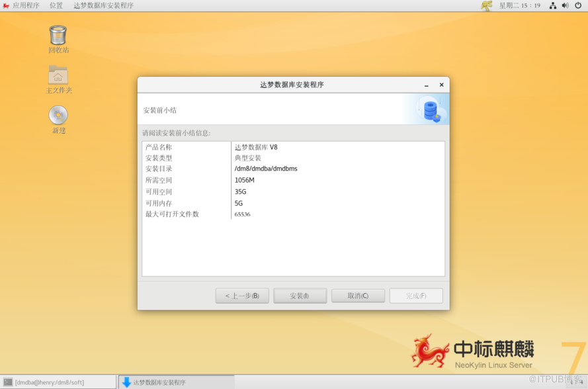588x389 pixels.
Task: Go back with the 上一步(B) button
Action: tap(242, 296)
